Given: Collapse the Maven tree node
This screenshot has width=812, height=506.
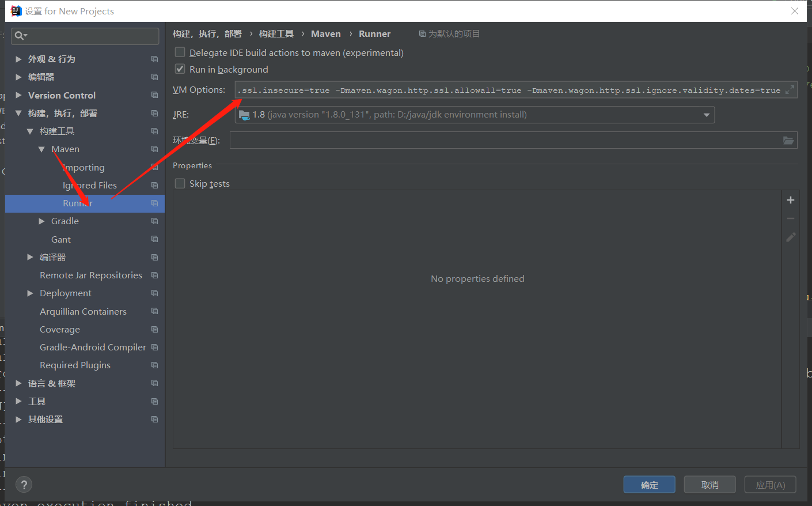Looking at the screenshot, I should point(41,149).
